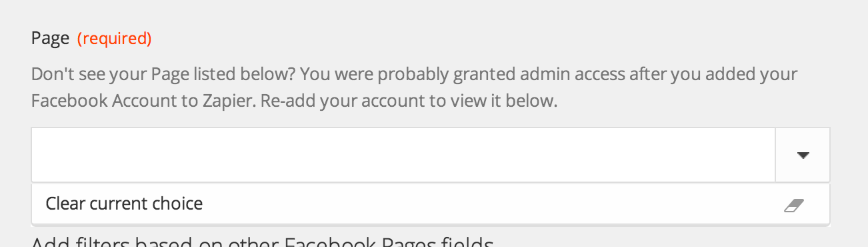Collapse the Page choices list using the arrow
Screen dimensions: 868x247
[803, 155]
